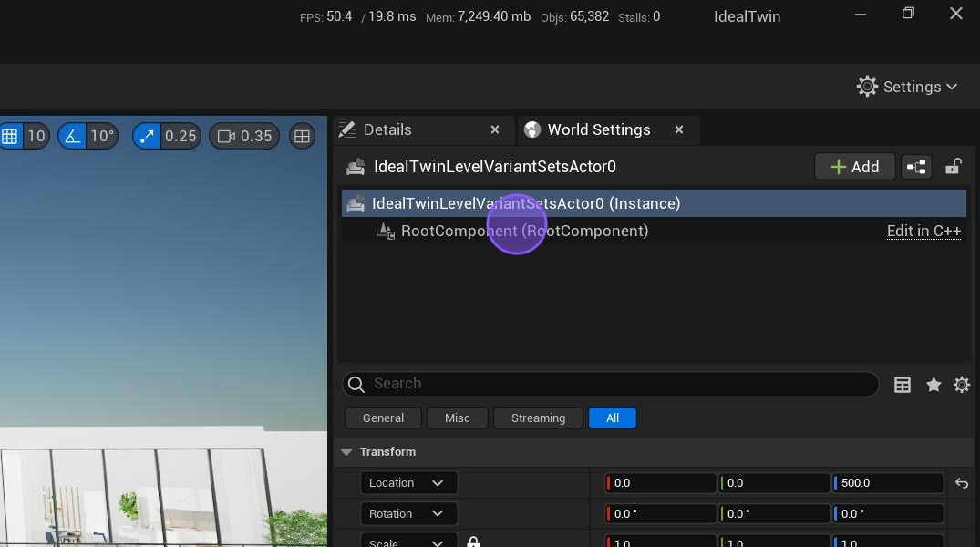
Task: Click the Add component button
Action: pyautogui.click(x=854, y=167)
